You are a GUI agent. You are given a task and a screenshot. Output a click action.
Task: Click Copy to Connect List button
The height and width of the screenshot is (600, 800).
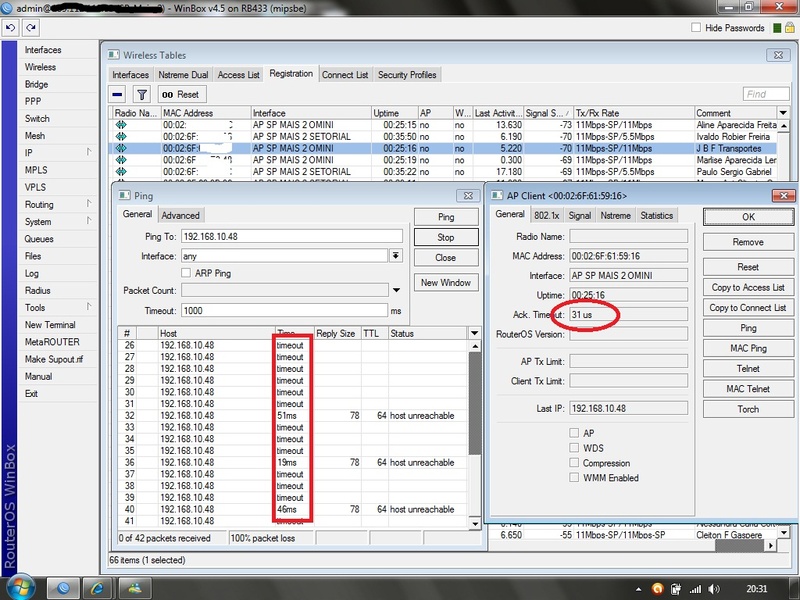tap(748, 308)
